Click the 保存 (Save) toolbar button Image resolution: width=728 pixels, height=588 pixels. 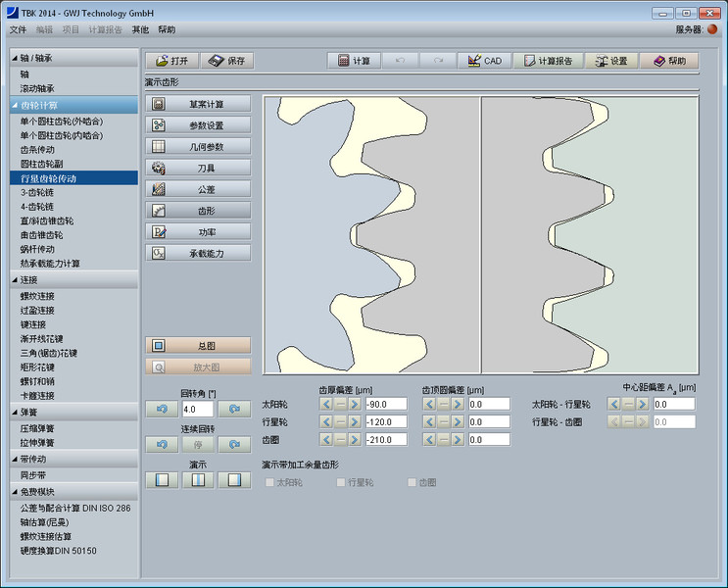[227, 61]
